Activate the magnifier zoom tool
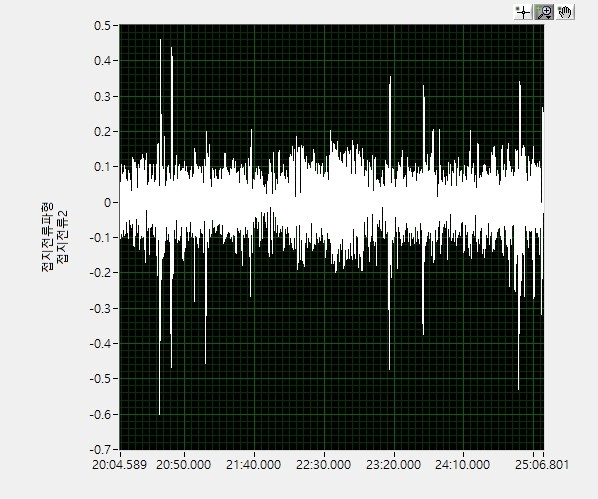Image resolution: width=598 pixels, height=499 pixels. coord(544,13)
